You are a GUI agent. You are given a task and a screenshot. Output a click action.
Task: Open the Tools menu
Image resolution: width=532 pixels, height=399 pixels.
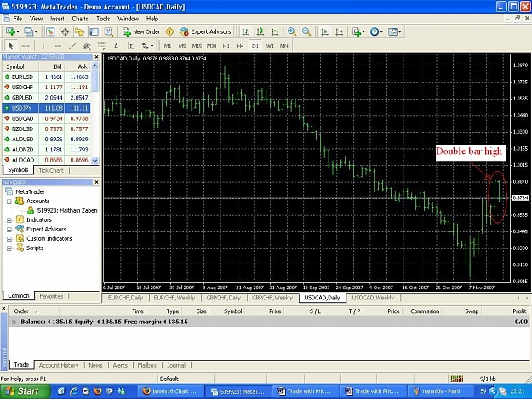pyautogui.click(x=103, y=19)
